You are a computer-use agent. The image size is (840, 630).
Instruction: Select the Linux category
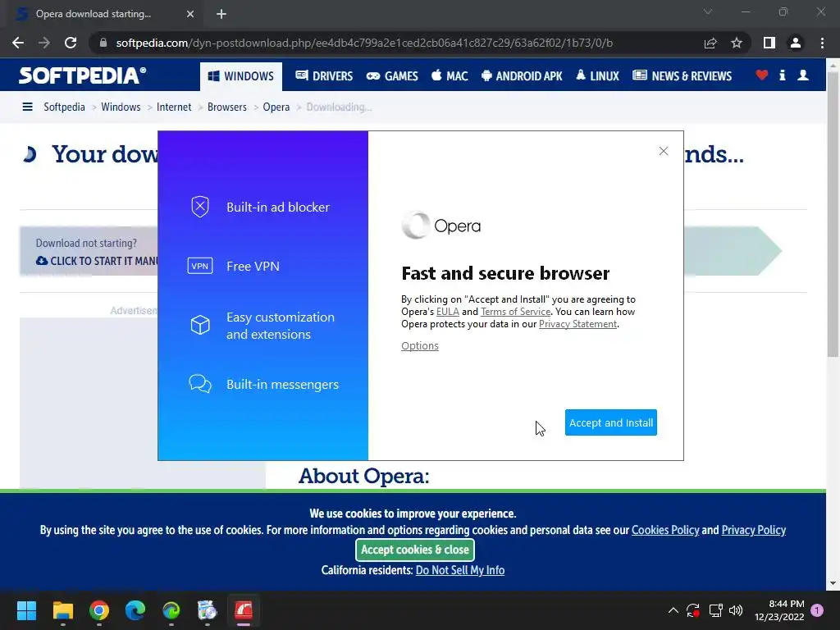(597, 76)
